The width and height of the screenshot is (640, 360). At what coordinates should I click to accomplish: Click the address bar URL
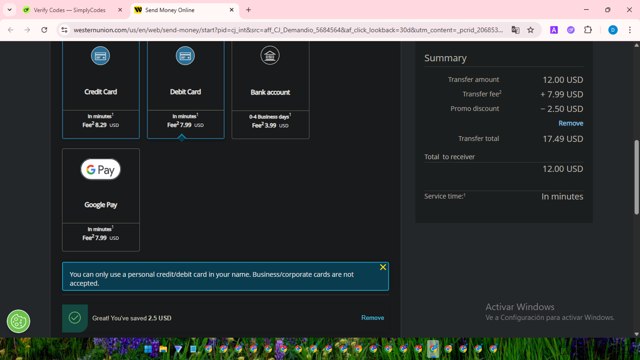click(288, 30)
